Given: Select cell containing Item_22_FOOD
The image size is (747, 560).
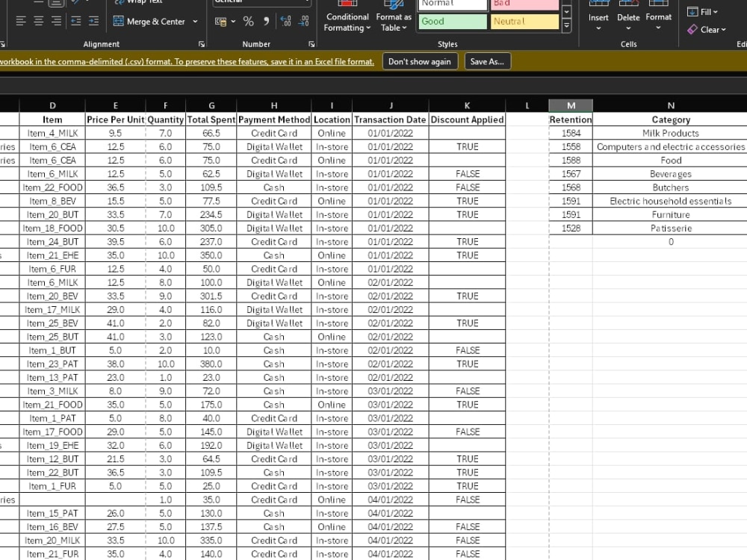Looking at the screenshot, I should 52,187.
